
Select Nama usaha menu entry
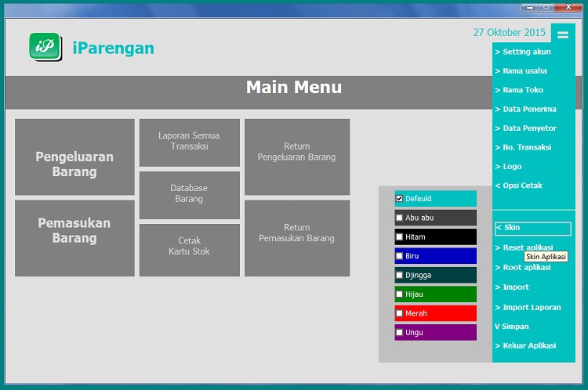click(521, 70)
